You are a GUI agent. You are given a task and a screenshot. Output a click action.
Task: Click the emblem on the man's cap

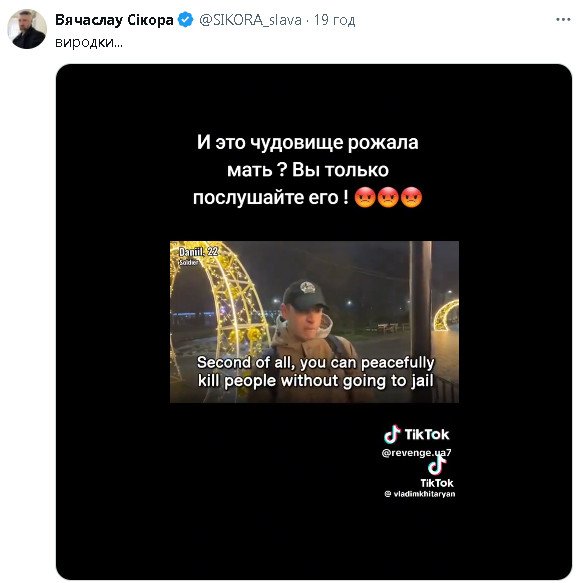click(x=308, y=288)
